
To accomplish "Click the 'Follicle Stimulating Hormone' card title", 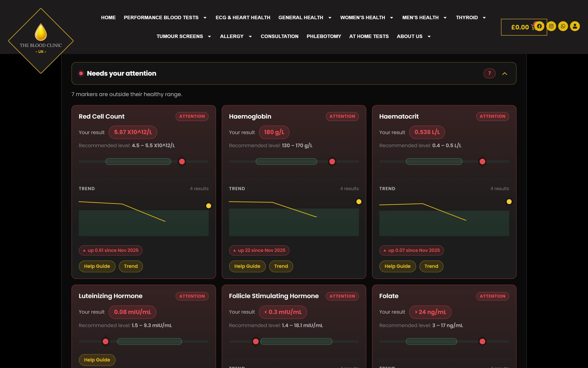I will tap(274, 296).
